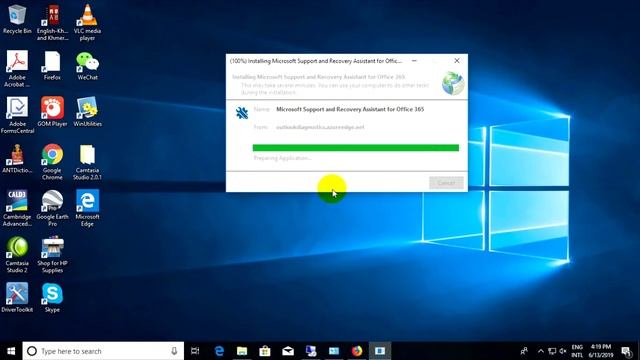Open the DriverToolkit desktop icon

[x=17, y=298]
